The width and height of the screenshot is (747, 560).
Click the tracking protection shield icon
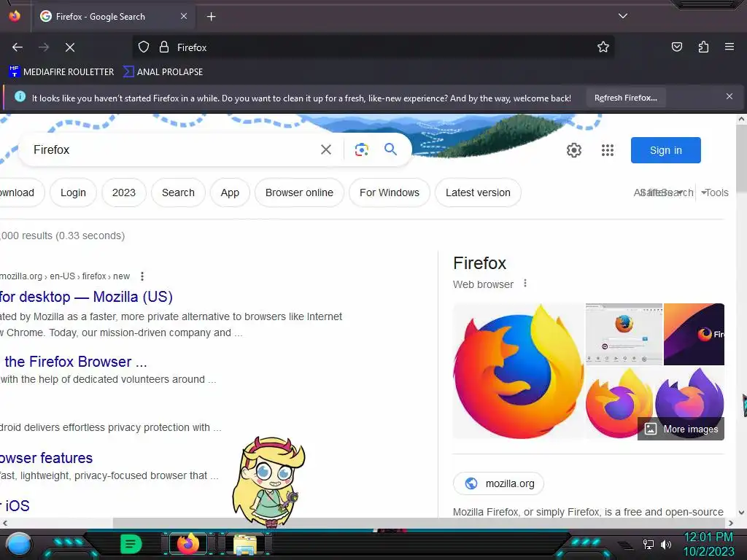point(144,47)
